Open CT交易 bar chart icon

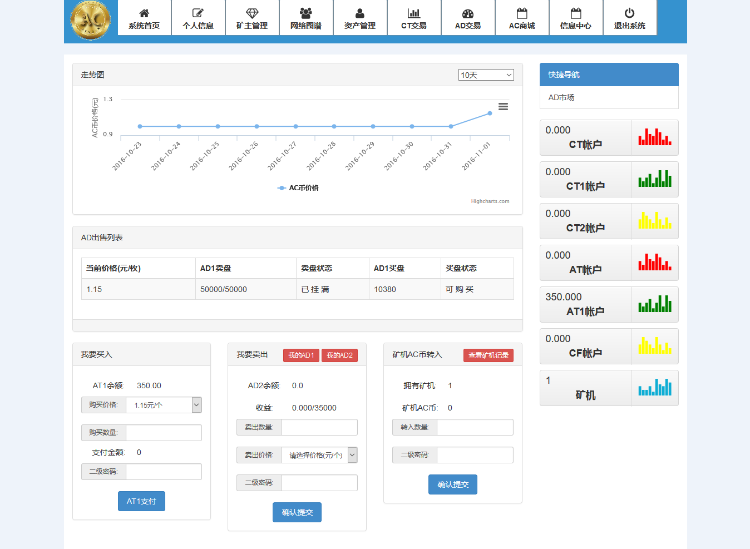[414, 13]
